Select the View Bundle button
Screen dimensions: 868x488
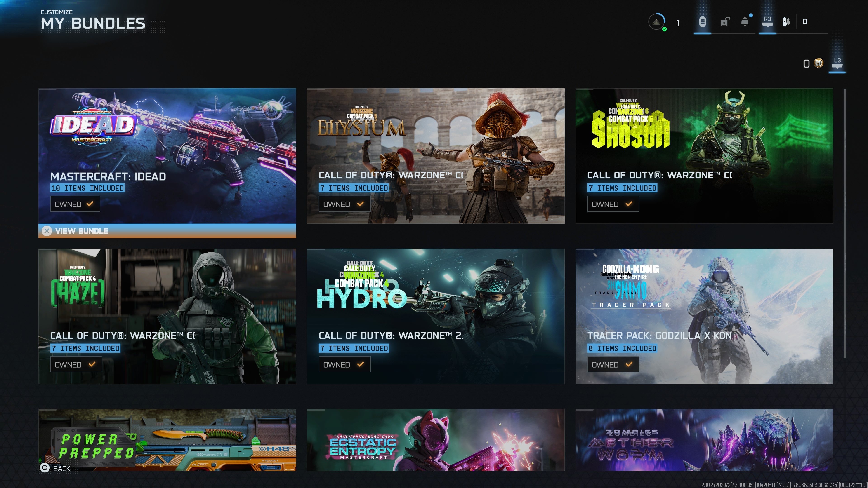click(167, 231)
